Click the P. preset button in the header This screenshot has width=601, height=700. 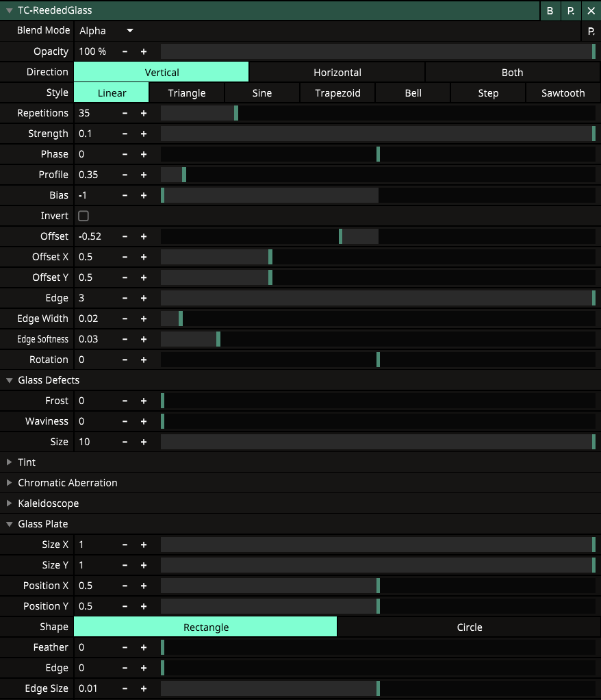(570, 11)
